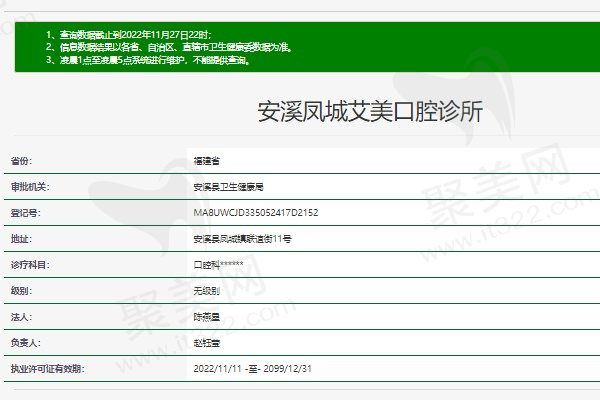Click the clinic title 安溪凤城艾美口腔诊所

coord(370,112)
